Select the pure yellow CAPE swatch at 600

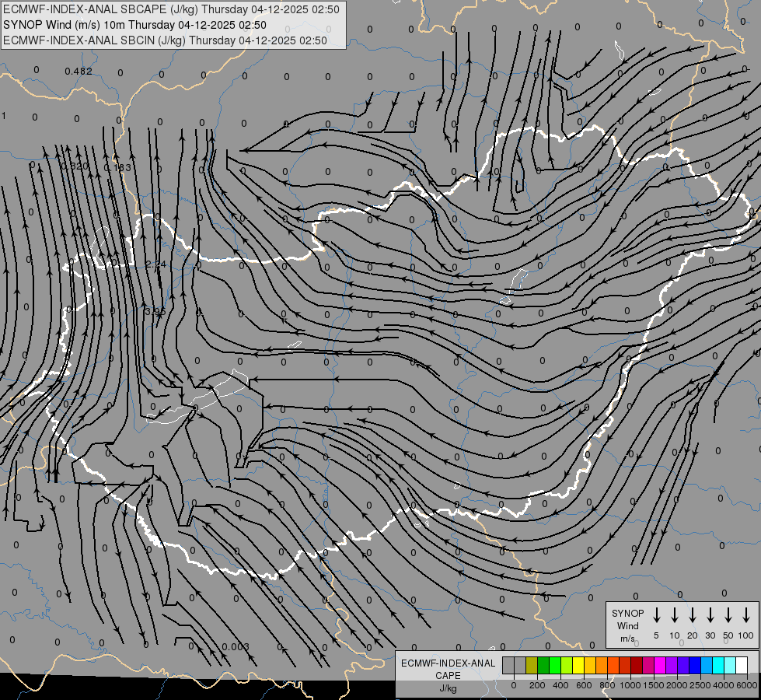tap(578, 665)
